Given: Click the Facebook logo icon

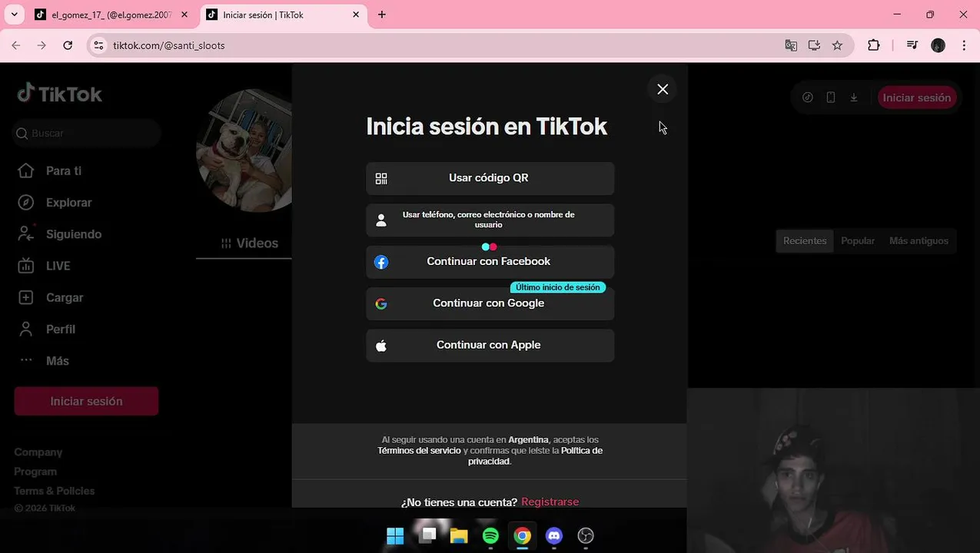Looking at the screenshot, I should (381, 262).
